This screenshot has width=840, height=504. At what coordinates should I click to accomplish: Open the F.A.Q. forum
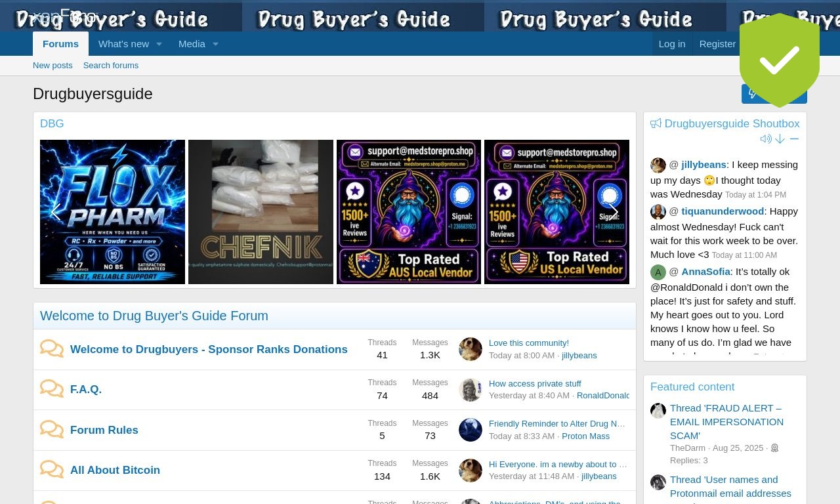coord(86,390)
